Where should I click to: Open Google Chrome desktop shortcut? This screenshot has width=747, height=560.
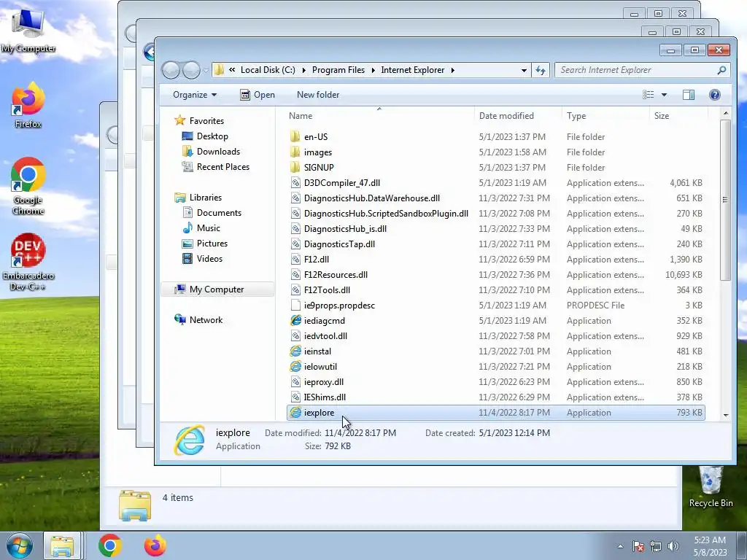pos(28,186)
